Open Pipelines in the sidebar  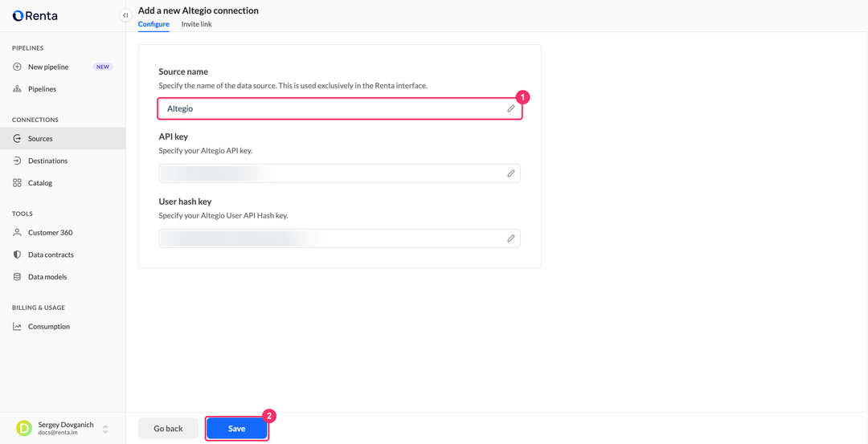63,89
